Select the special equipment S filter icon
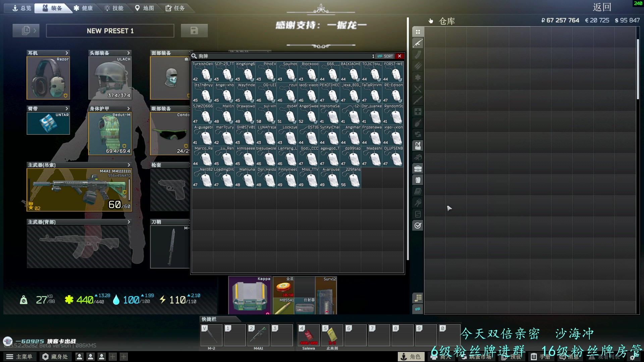Screen dimensions: 644x362 tap(418, 214)
